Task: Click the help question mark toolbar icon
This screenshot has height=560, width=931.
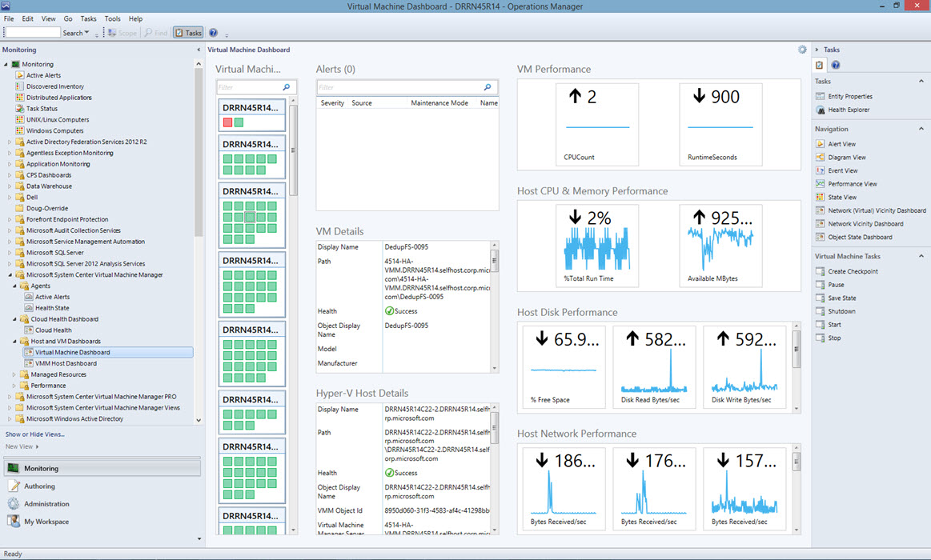Action: [x=213, y=33]
